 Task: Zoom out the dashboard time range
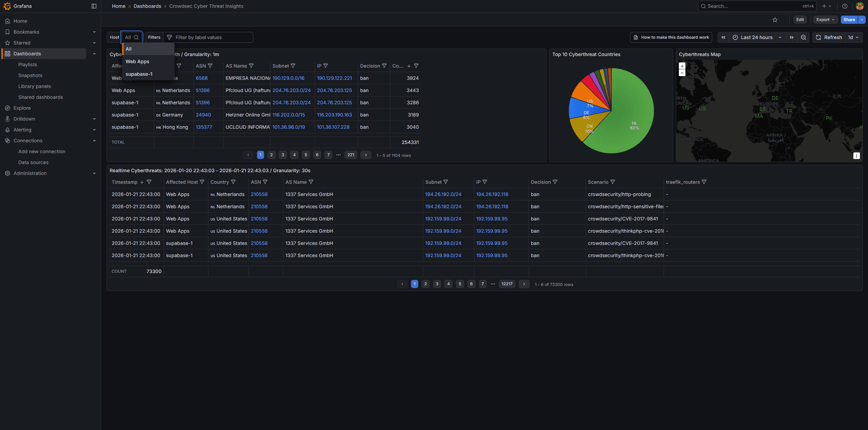click(x=803, y=37)
